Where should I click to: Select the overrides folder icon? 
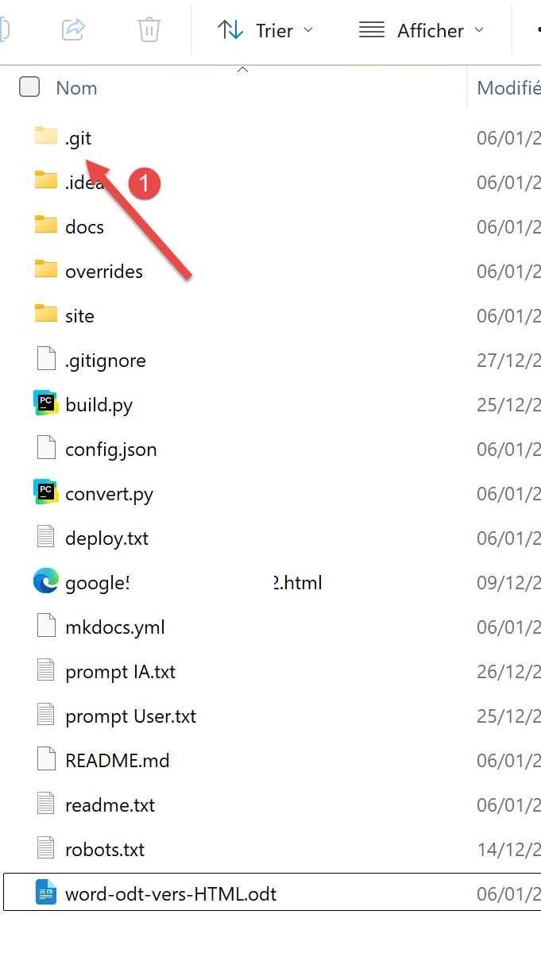pos(46,270)
